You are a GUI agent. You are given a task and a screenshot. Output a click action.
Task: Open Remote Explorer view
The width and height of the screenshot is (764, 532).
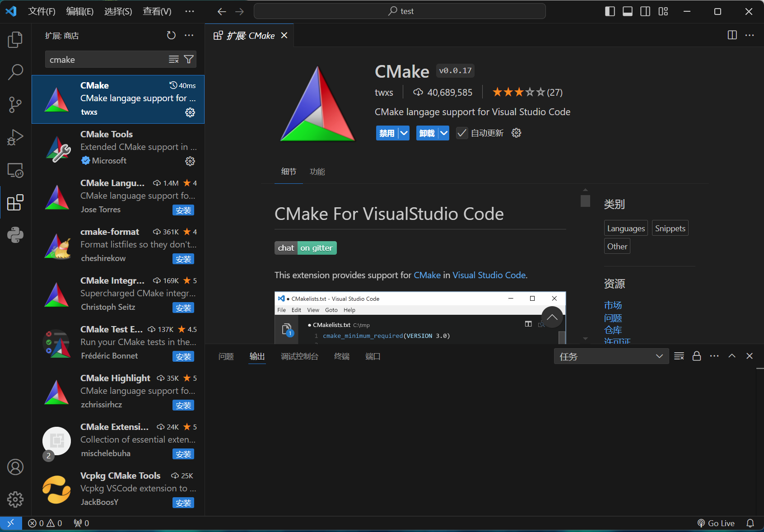15,170
